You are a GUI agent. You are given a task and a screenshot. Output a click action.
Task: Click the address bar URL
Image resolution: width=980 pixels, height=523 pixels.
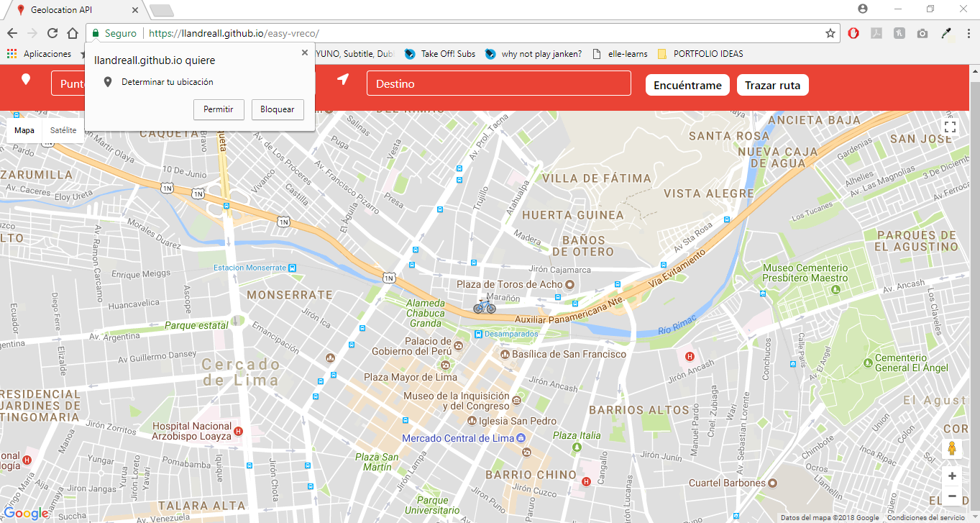point(234,33)
